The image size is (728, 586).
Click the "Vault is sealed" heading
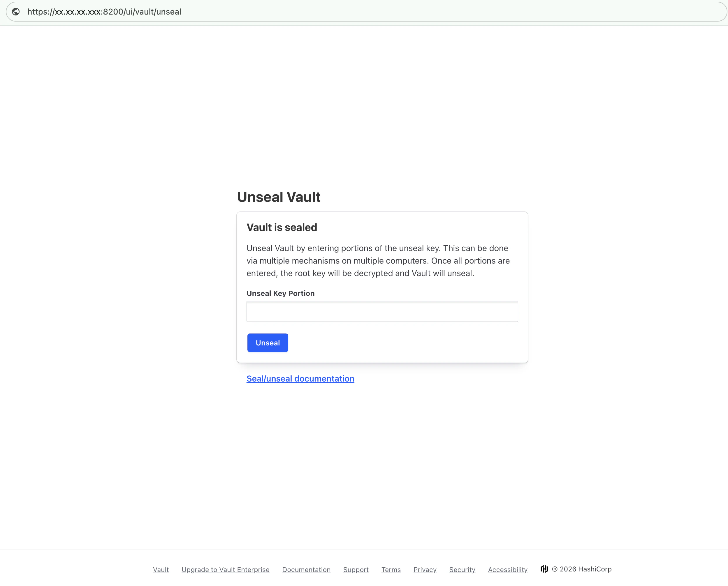point(282,227)
